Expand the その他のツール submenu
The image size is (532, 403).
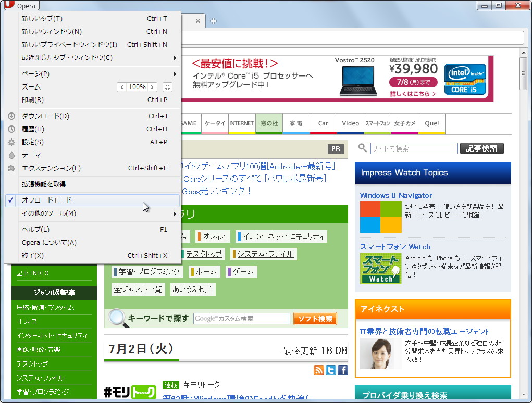63,213
